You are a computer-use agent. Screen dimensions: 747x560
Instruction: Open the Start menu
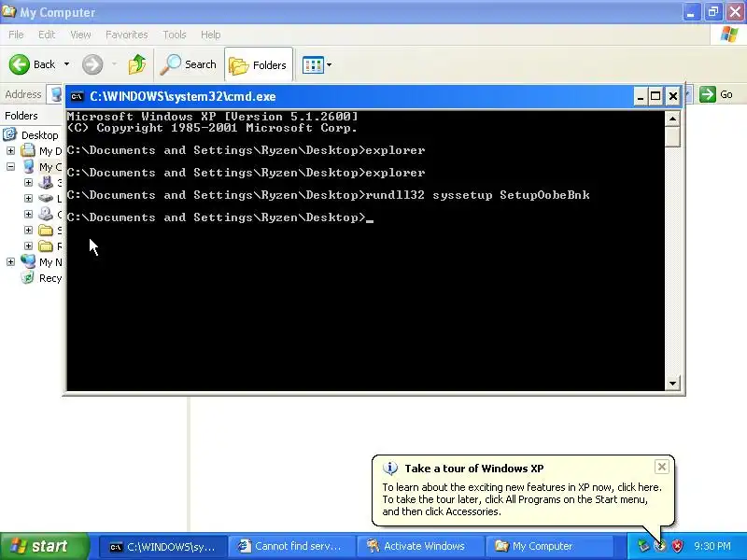[44, 546]
